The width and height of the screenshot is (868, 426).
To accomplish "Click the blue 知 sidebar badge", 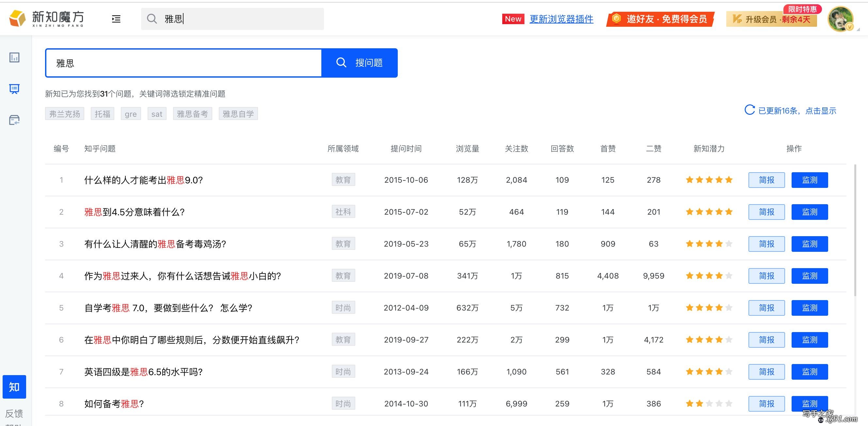I will pos(14,387).
